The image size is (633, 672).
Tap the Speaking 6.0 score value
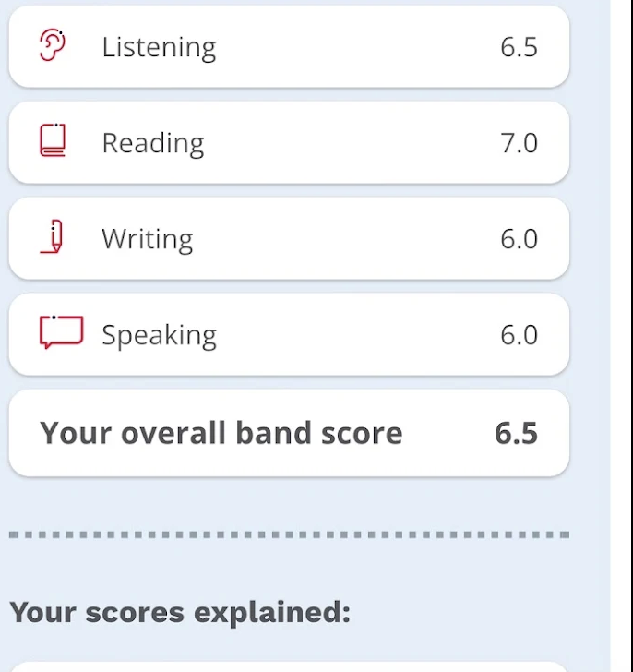pos(519,335)
